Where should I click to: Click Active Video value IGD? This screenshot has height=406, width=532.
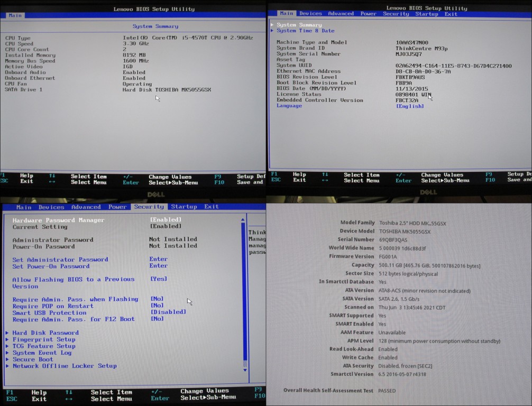click(x=127, y=67)
